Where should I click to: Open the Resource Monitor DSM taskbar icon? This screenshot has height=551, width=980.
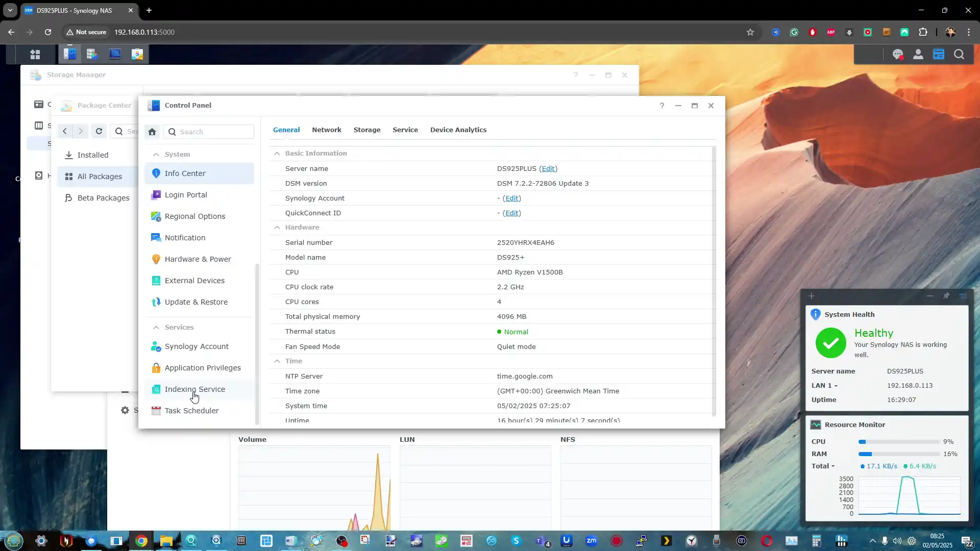pyautogui.click(x=115, y=54)
